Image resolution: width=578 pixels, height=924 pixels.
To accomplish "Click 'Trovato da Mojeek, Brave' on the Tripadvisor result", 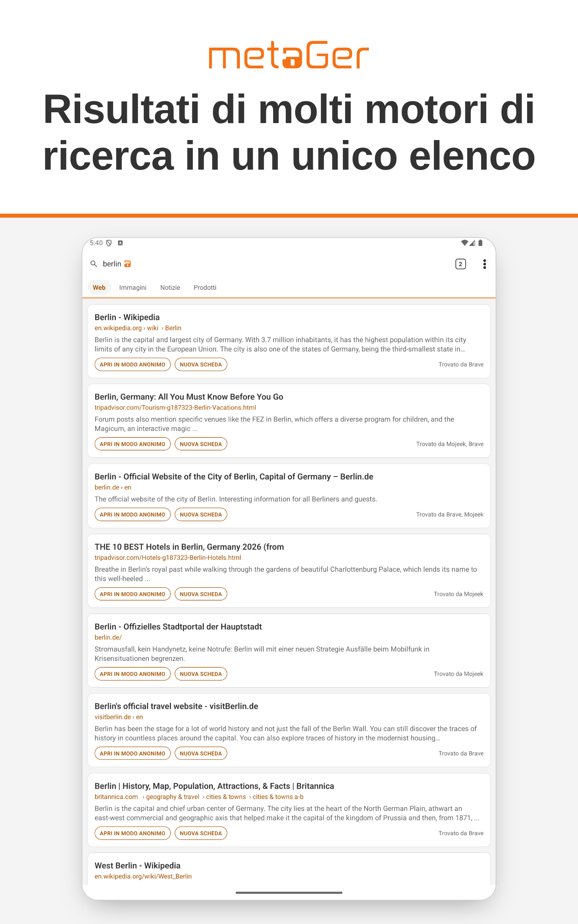I will (x=450, y=444).
